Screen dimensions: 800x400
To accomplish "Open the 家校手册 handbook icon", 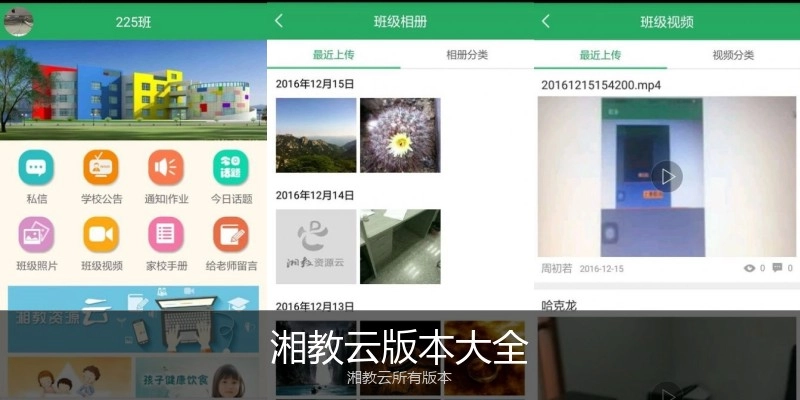I will (x=166, y=235).
